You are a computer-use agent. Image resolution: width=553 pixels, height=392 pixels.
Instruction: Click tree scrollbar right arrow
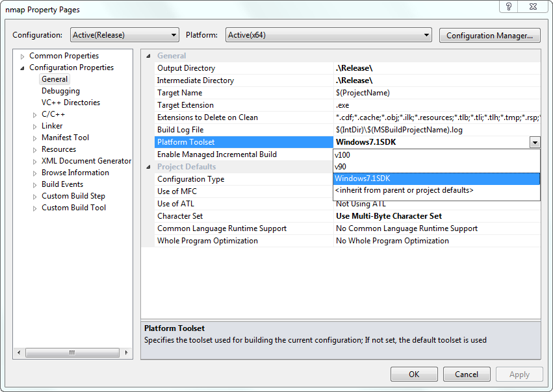[x=126, y=352]
